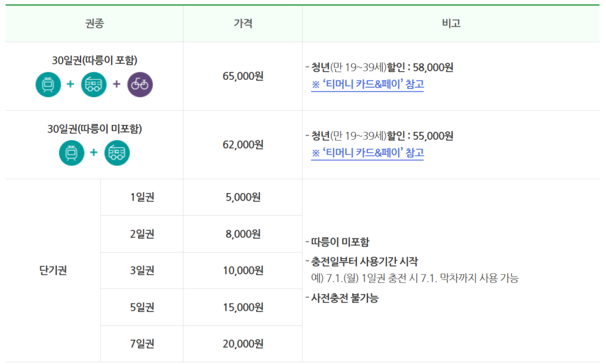Click the 사전충전 불가능 note

[344, 298]
